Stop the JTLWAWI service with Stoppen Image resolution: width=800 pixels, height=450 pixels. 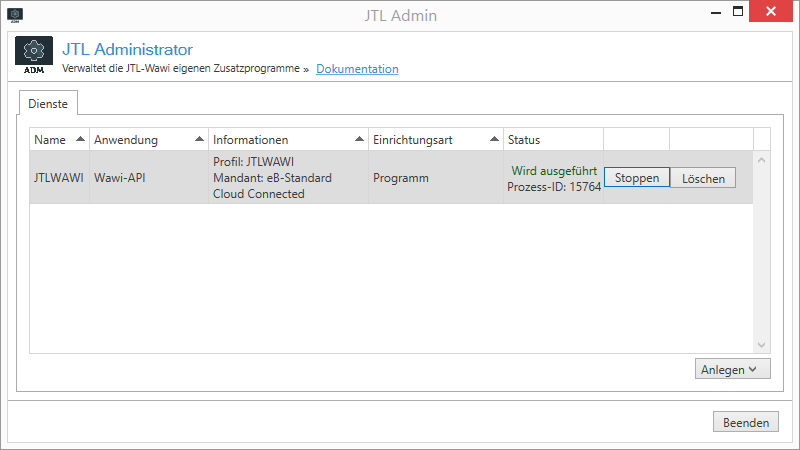636,178
